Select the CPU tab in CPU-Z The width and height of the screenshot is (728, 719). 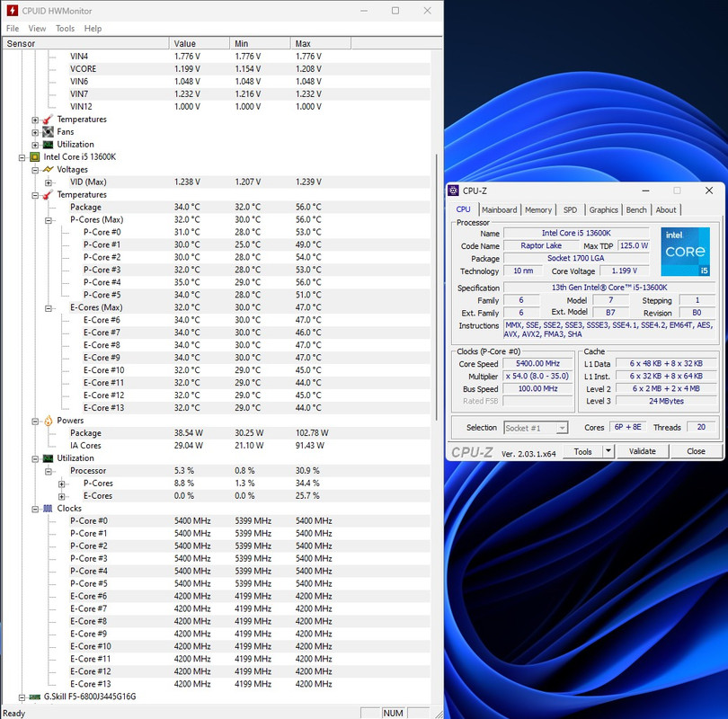(464, 209)
